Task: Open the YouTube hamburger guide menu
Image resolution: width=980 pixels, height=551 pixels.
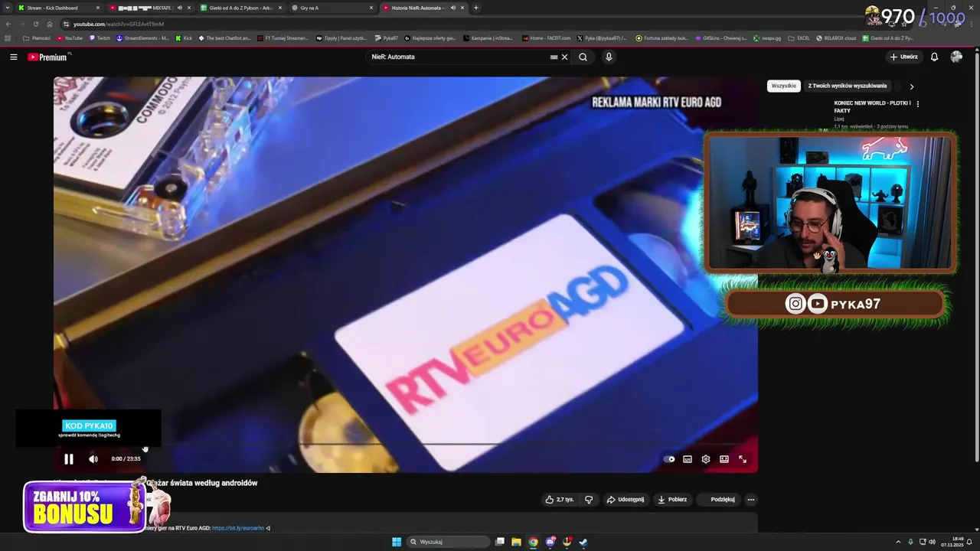Action: [13, 57]
